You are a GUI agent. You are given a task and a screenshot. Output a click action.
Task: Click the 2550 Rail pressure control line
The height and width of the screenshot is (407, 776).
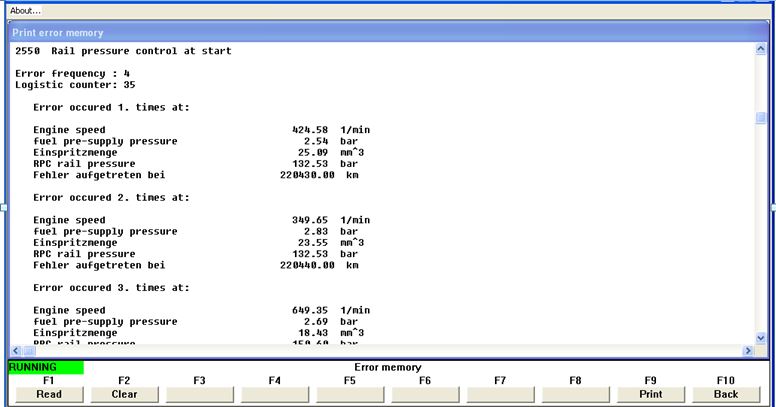(x=123, y=51)
